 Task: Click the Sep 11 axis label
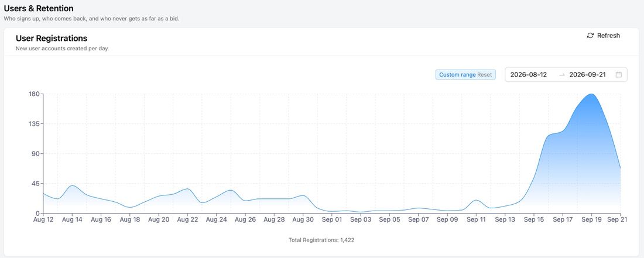477,220
